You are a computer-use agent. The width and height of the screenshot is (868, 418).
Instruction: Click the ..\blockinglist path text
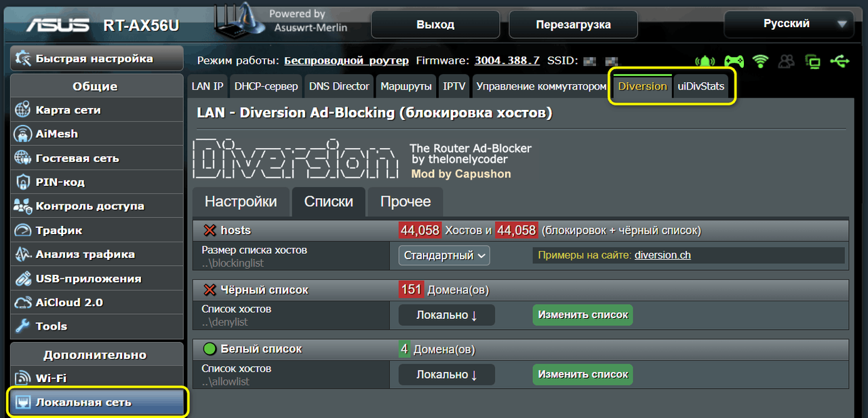point(233,263)
